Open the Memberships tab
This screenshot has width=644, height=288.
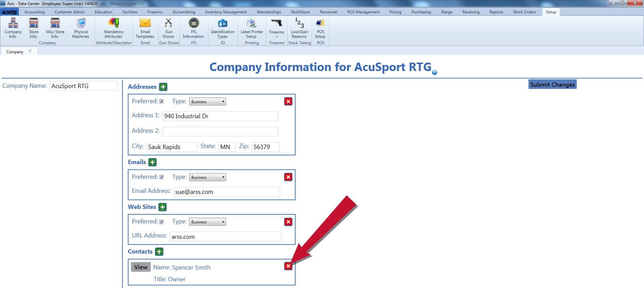point(269,12)
